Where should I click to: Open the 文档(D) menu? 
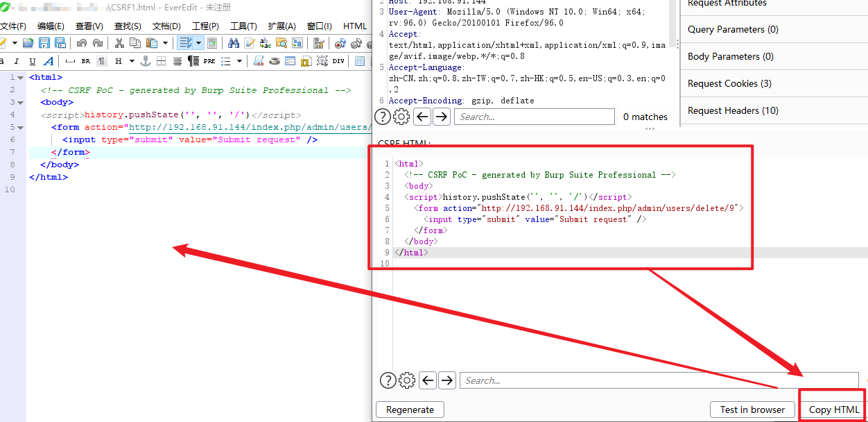pyautogui.click(x=166, y=26)
